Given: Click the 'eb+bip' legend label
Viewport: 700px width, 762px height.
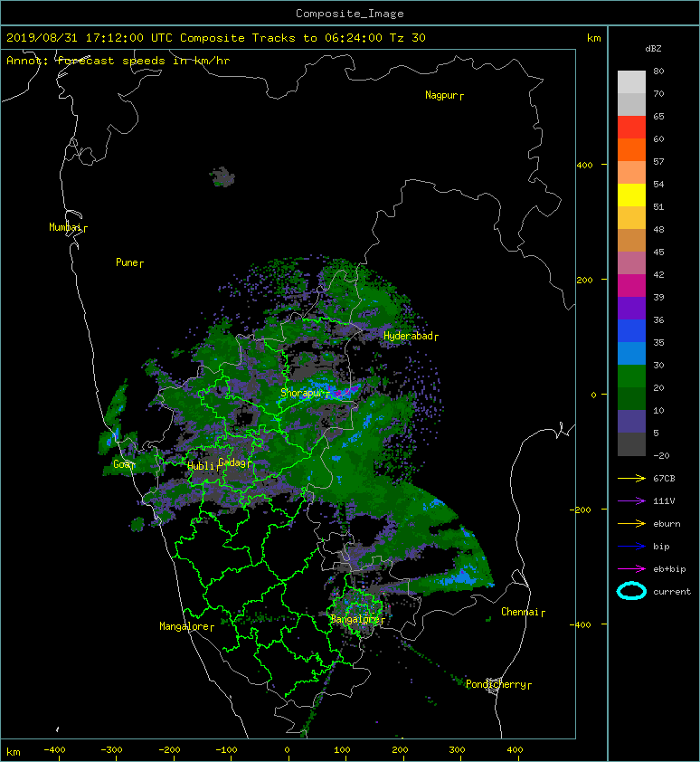Looking at the screenshot, I should 669,569.
